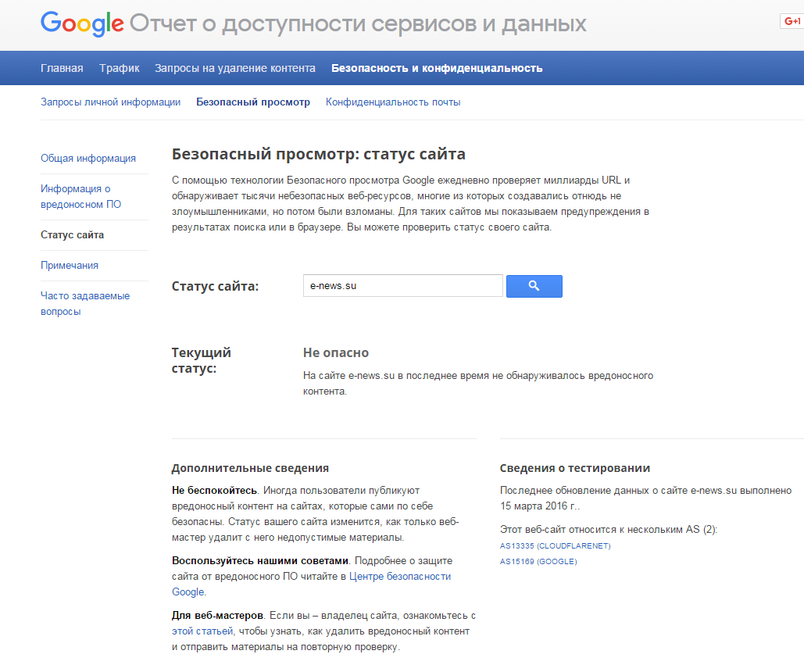
Task: Visit Часто задаваемые вопросы page
Action: pyautogui.click(x=85, y=304)
